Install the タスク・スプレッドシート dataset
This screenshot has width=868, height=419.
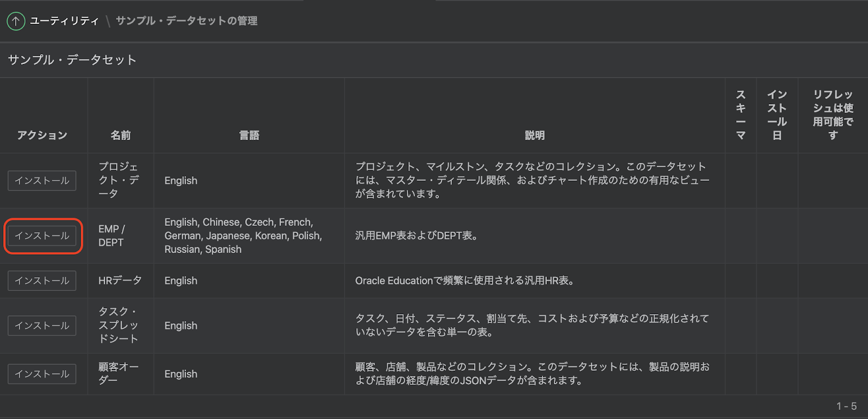(42, 326)
